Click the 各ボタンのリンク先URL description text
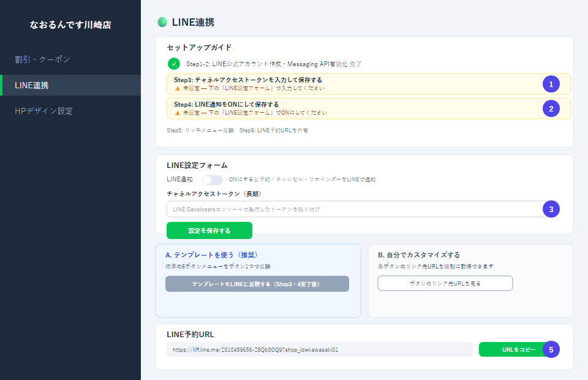 click(435, 267)
